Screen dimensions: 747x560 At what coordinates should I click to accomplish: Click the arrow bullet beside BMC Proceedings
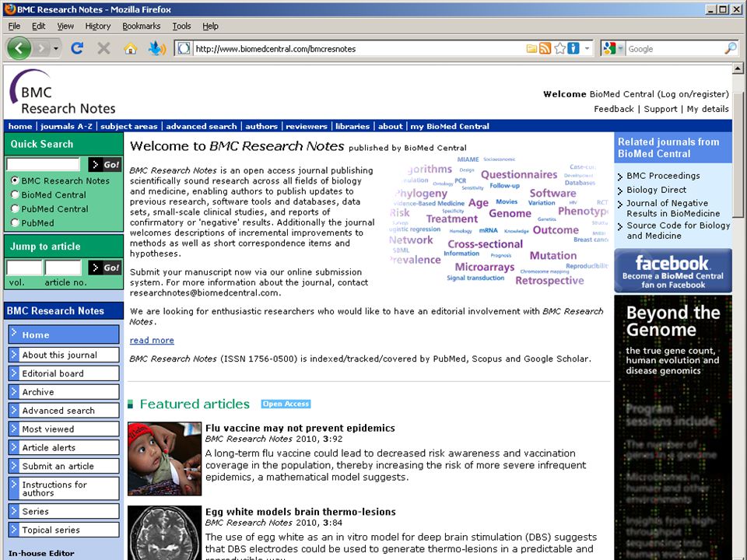620,177
